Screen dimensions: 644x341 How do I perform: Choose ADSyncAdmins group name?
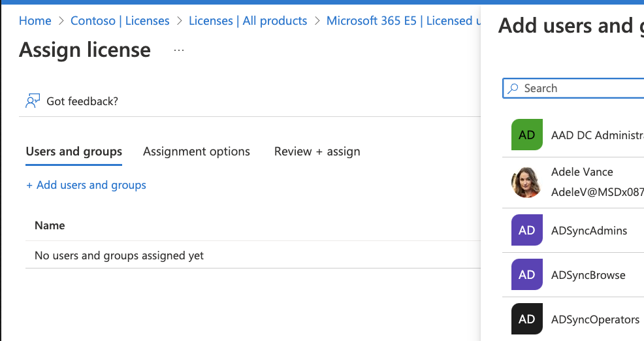[x=589, y=231]
